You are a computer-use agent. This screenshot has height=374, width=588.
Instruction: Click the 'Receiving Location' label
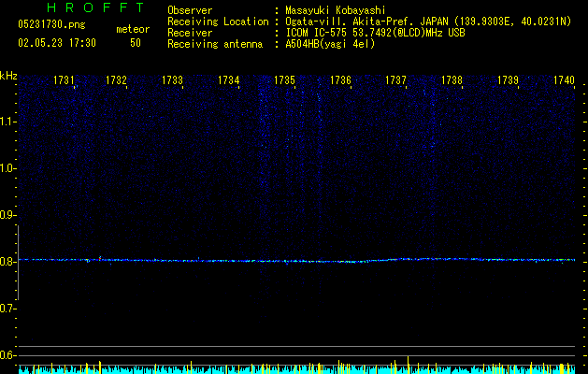(218, 22)
